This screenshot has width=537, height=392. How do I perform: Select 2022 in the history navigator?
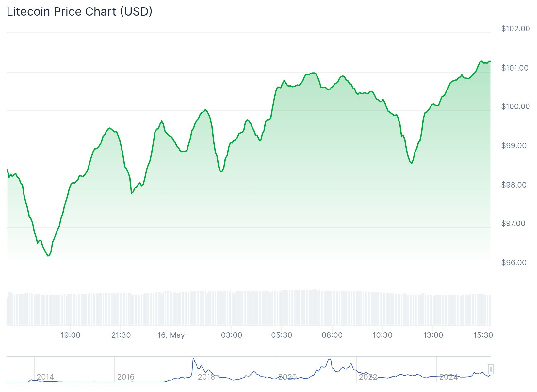coord(368,377)
